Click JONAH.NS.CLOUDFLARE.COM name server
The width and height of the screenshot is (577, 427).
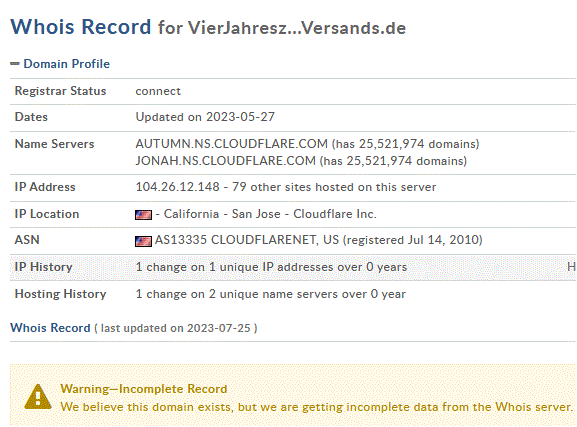(x=226, y=161)
